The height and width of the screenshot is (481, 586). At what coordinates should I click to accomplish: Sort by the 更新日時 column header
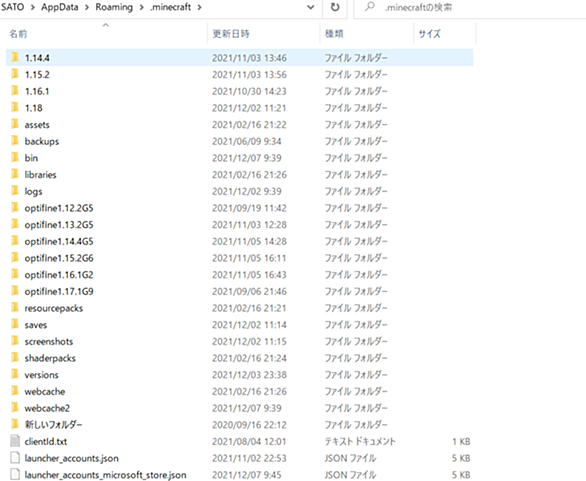coord(231,34)
